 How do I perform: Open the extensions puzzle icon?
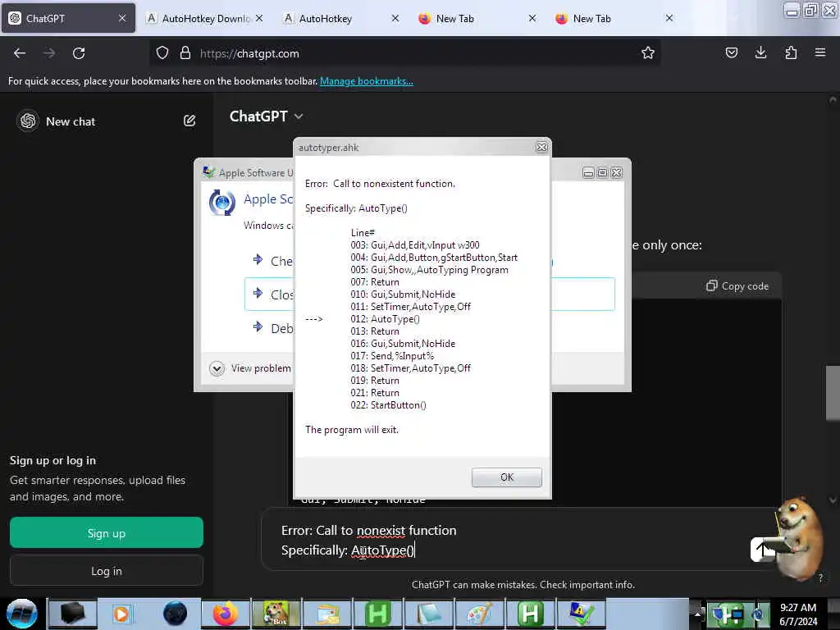[791, 52]
